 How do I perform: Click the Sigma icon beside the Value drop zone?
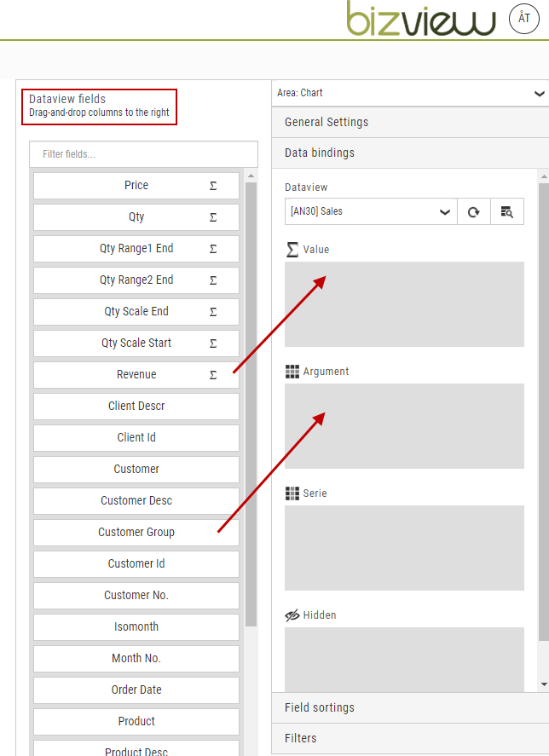(292, 249)
